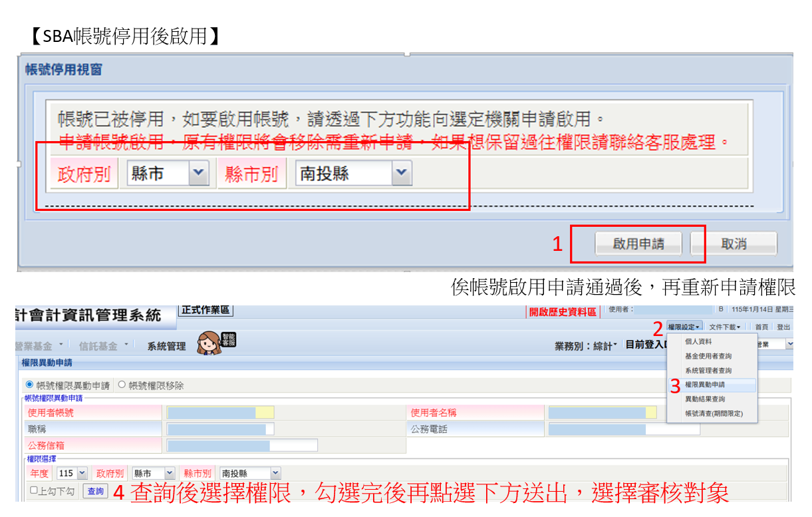Click into the 公務信箱 input field

242,445
